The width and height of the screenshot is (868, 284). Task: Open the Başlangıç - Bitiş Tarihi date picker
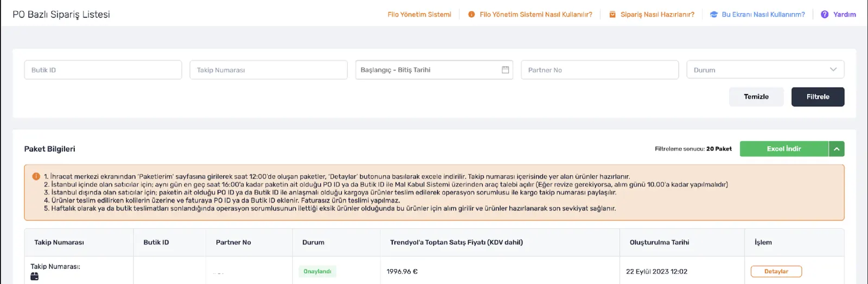click(434, 70)
